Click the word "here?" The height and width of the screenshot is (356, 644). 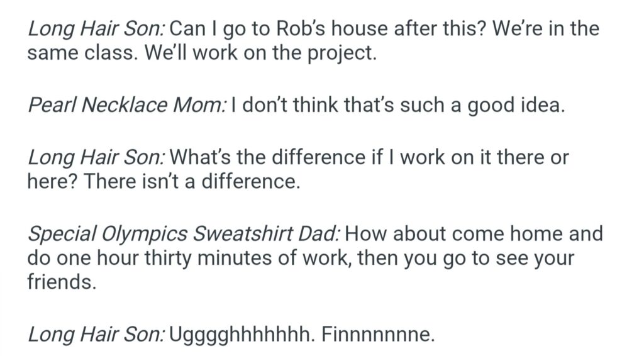(52, 181)
